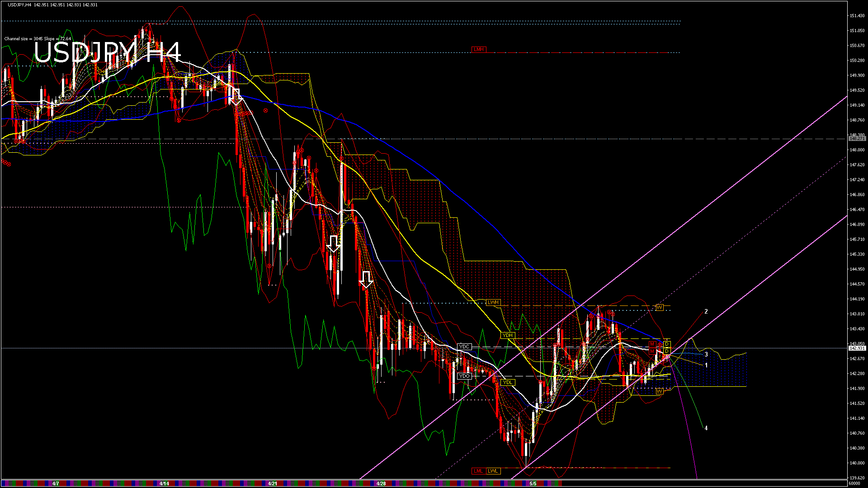The image size is (868, 488).
Task: Click the upper orange W pivot label
Action: tap(659, 308)
